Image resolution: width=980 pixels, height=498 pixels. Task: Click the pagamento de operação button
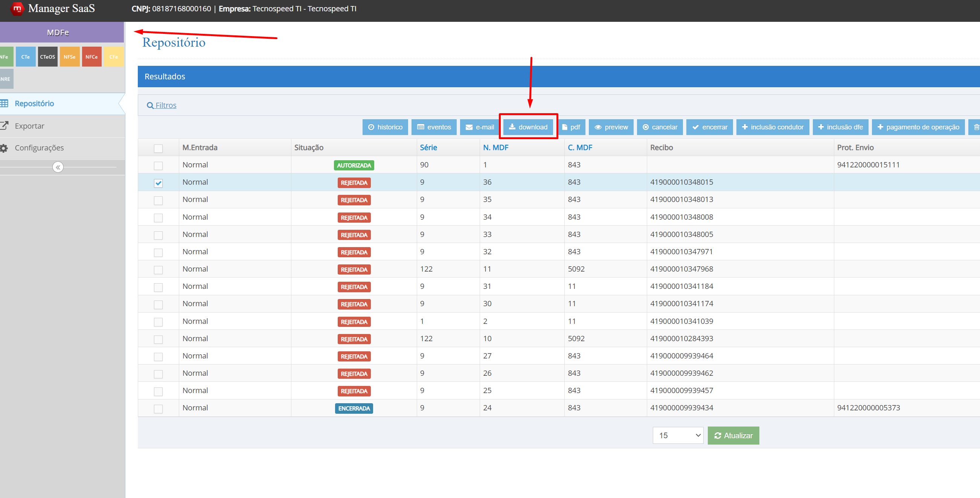918,127
